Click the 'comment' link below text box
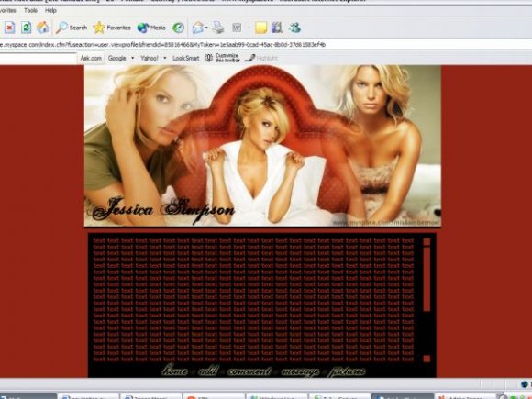This screenshot has height=399, width=532. coord(249,371)
